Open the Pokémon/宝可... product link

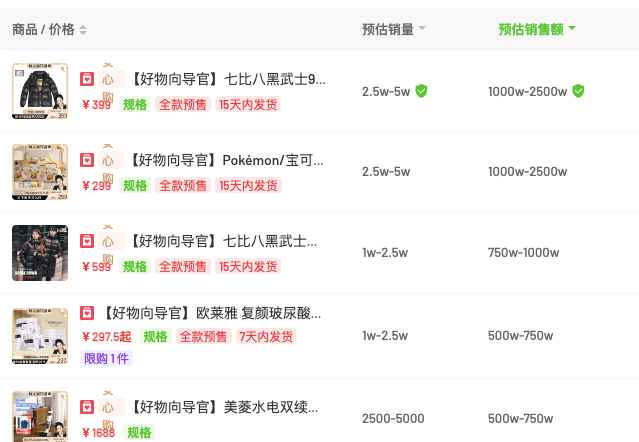click(x=228, y=159)
